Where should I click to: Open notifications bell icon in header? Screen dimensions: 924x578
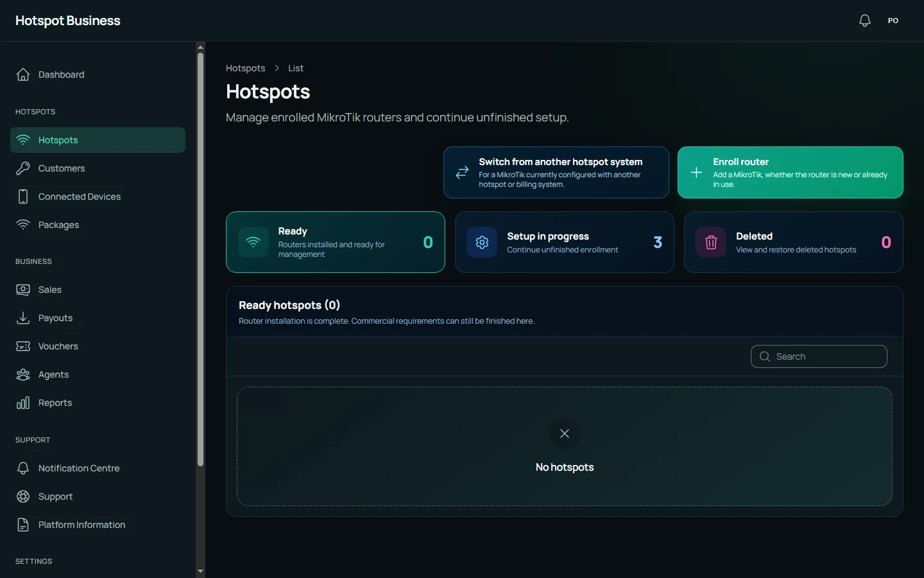pyautogui.click(x=865, y=21)
